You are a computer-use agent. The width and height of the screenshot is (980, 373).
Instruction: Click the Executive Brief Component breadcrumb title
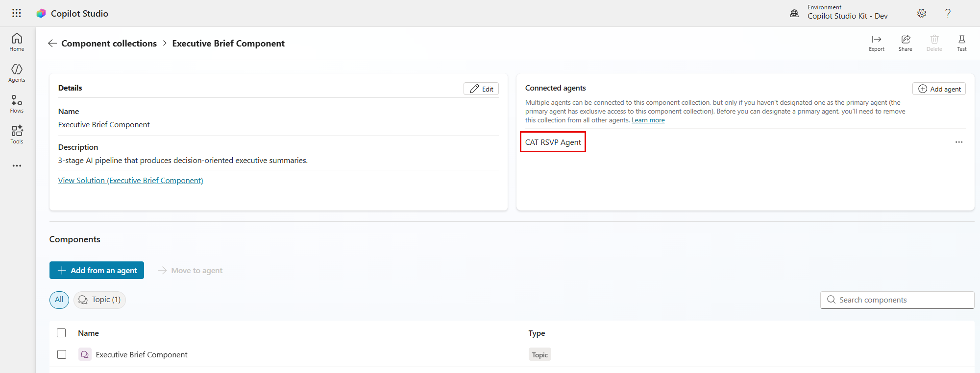tap(228, 44)
